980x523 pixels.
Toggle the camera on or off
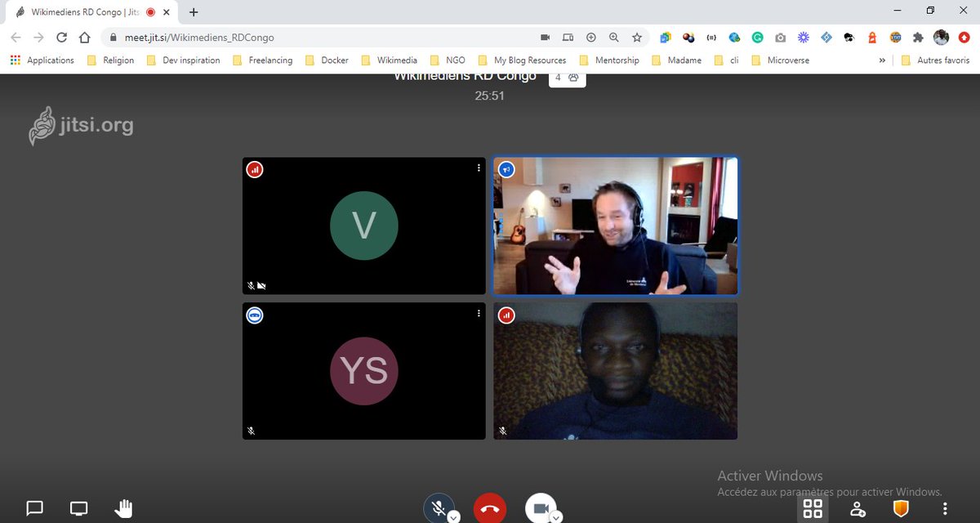(540, 508)
